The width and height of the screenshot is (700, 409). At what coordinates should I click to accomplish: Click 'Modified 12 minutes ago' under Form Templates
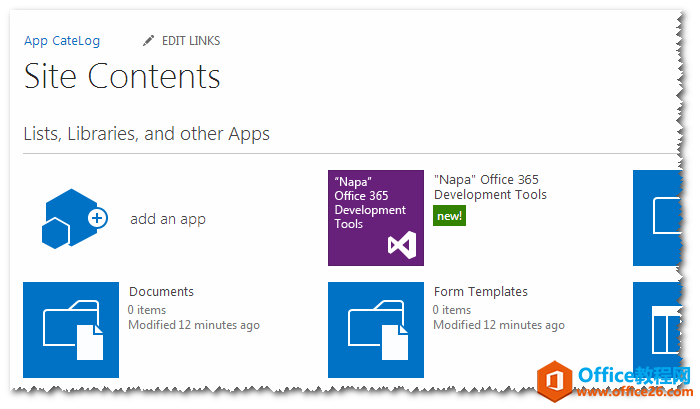pos(499,325)
